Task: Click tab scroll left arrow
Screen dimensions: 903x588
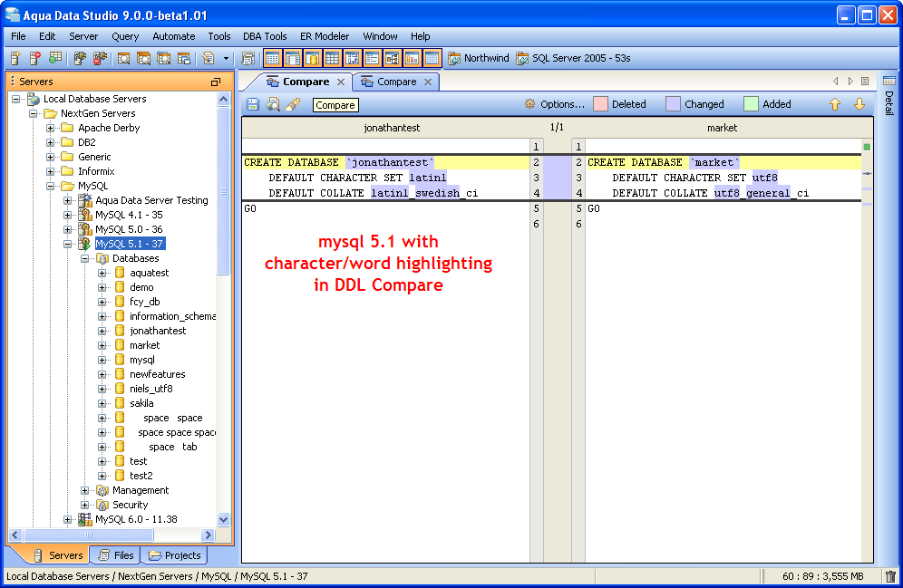Action: pos(836,82)
